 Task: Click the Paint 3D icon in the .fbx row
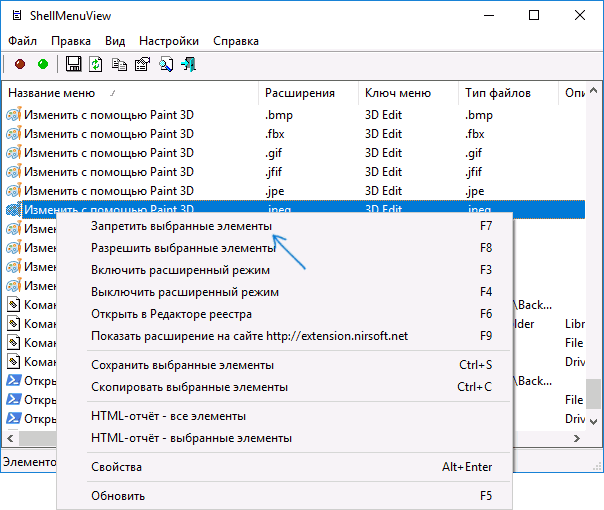pyautogui.click(x=13, y=134)
